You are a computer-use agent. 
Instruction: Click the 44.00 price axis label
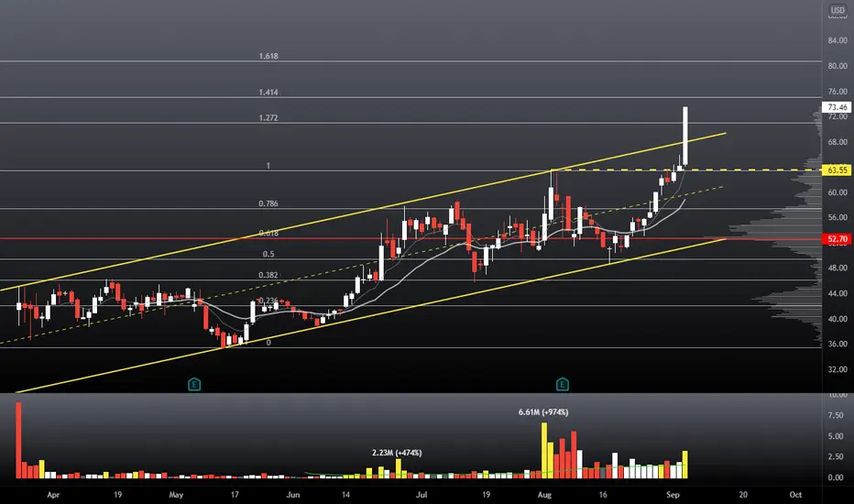838,293
